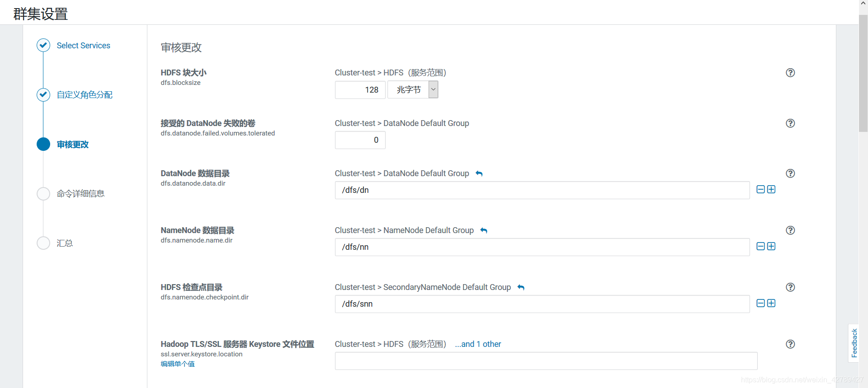
Task: Add another DataNode data directory entry
Action: [771, 189]
